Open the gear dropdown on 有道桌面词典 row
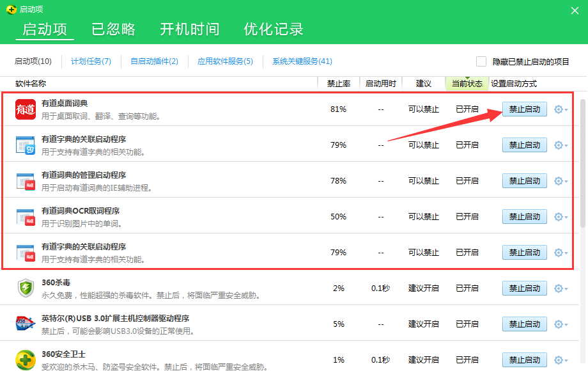Viewport: 588px width, 371px height. coord(559,109)
